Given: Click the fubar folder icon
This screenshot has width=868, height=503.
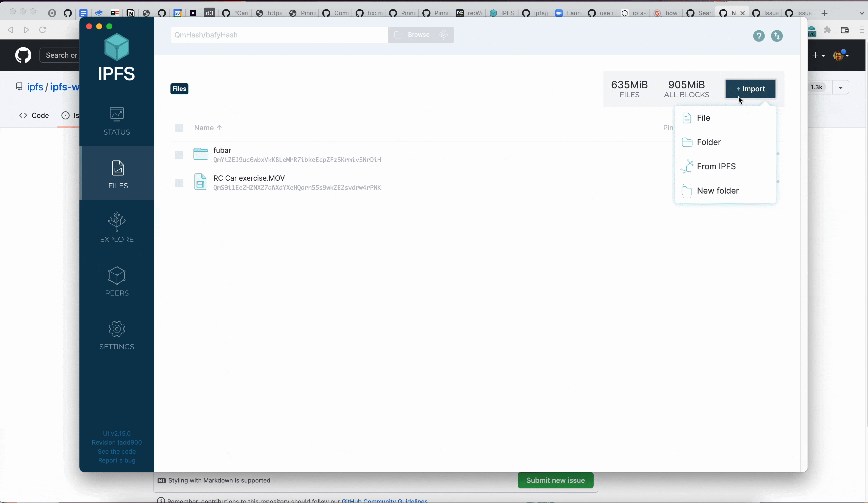Looking at the screenshot, I should [201, 154].
